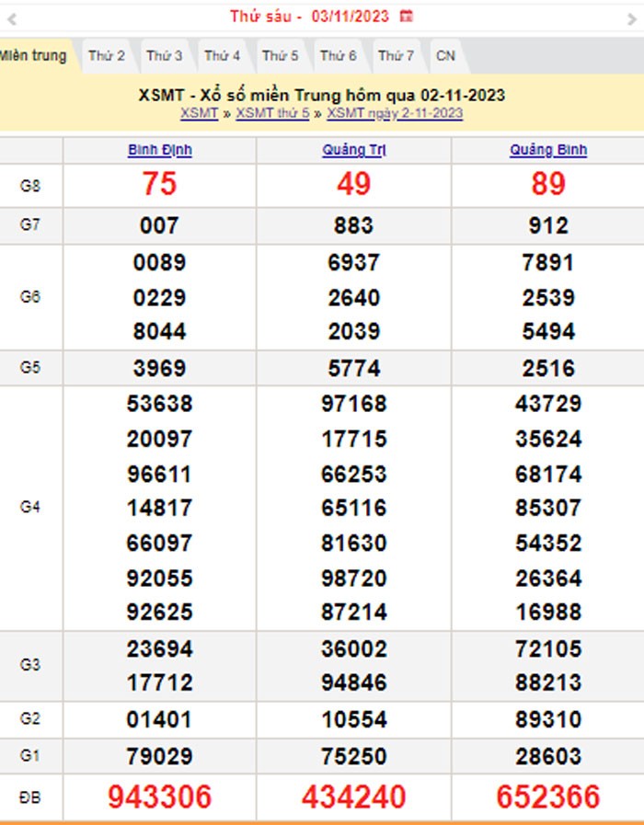This screenshot has width=644, height=825.
Task: Open the Bình Định province link
Action: pyautogui.click(x=160, y=151)
